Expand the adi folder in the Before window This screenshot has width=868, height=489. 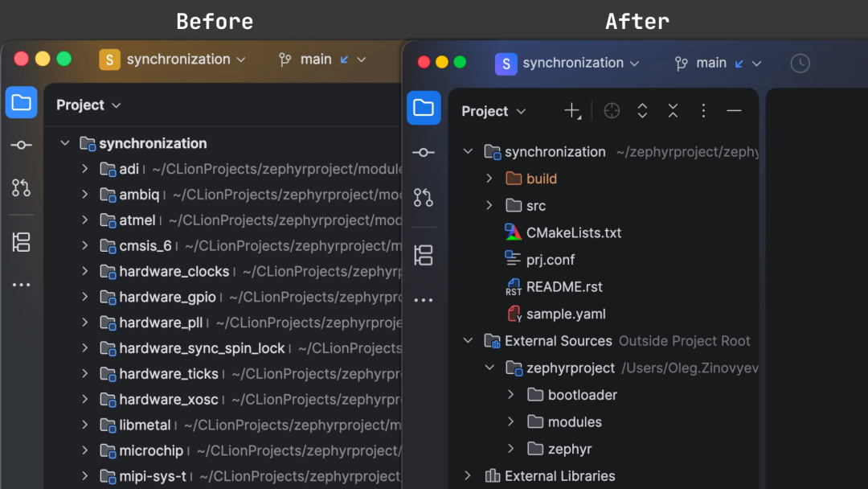coord(84,168)
